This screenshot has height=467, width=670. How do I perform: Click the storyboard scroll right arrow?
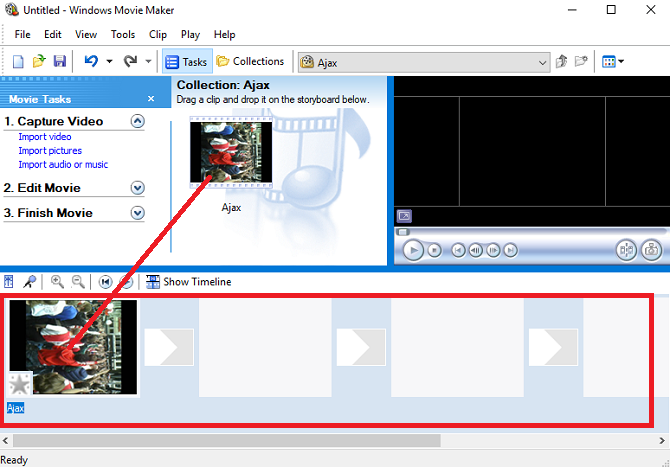tap(662, 441)
